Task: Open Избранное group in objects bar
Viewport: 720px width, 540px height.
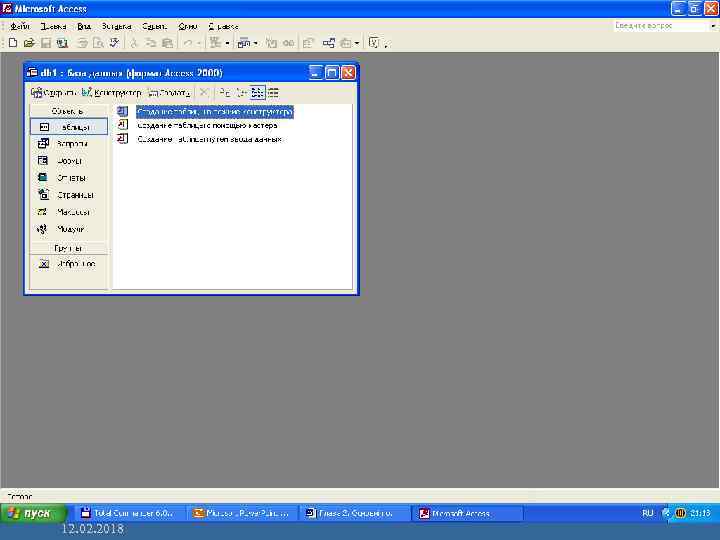Action: point(69,264)
